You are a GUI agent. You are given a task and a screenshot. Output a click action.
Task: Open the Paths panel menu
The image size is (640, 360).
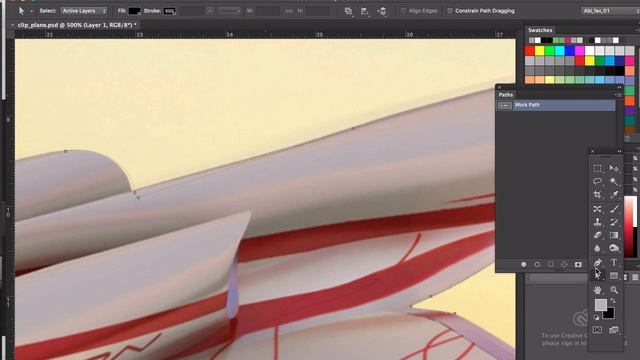(x=618, y=95)
